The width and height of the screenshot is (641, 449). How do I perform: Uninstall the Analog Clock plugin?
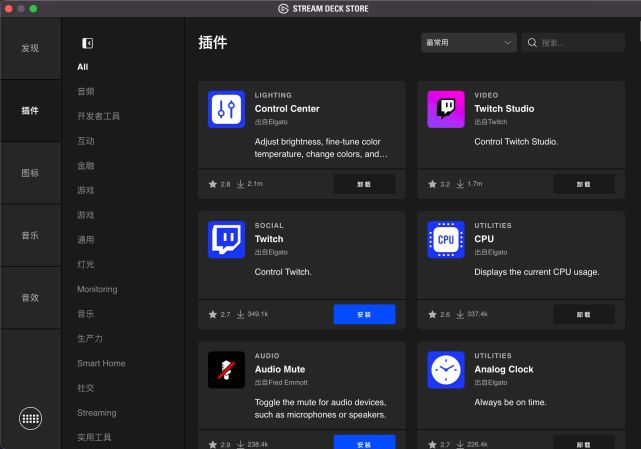pyautogui.click(x=584, y=442)
